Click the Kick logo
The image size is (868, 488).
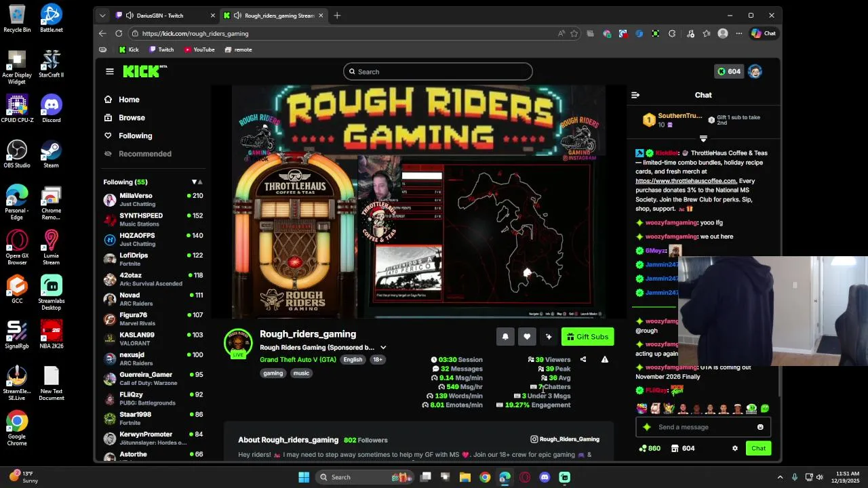click(x=144, y=71)
